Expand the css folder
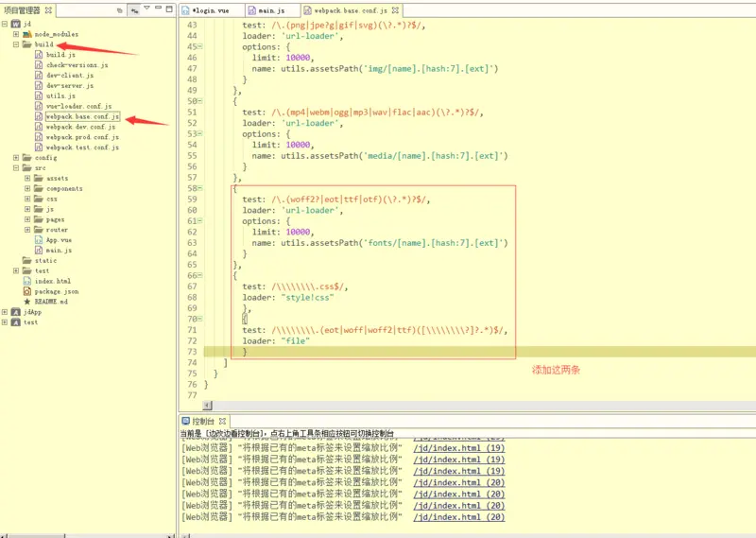756x538 pixels. pyautogui.click(x=27, y=199)
